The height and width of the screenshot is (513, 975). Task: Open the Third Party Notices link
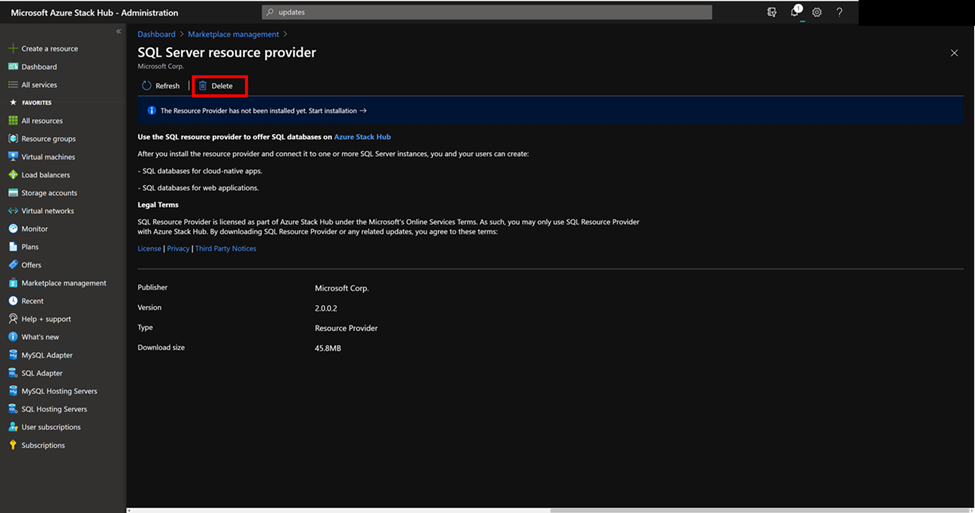(x=226, y=248)
